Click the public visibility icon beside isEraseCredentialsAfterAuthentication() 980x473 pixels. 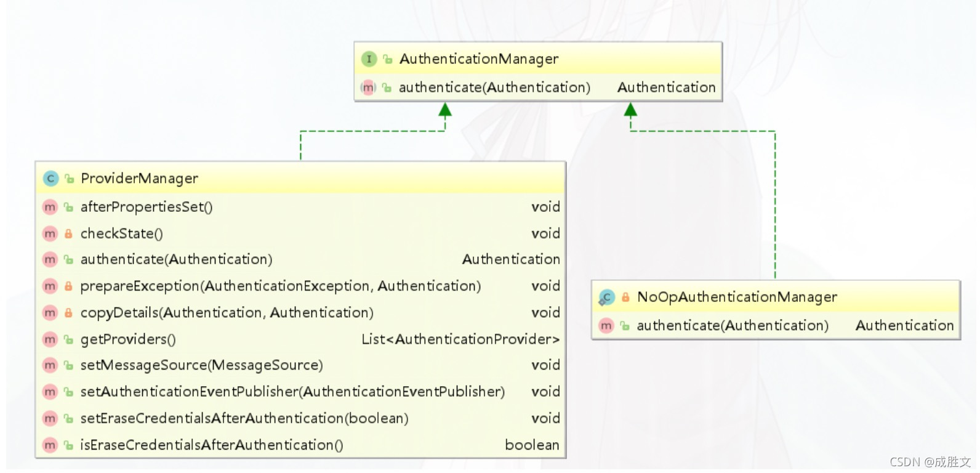pos(68,445)
